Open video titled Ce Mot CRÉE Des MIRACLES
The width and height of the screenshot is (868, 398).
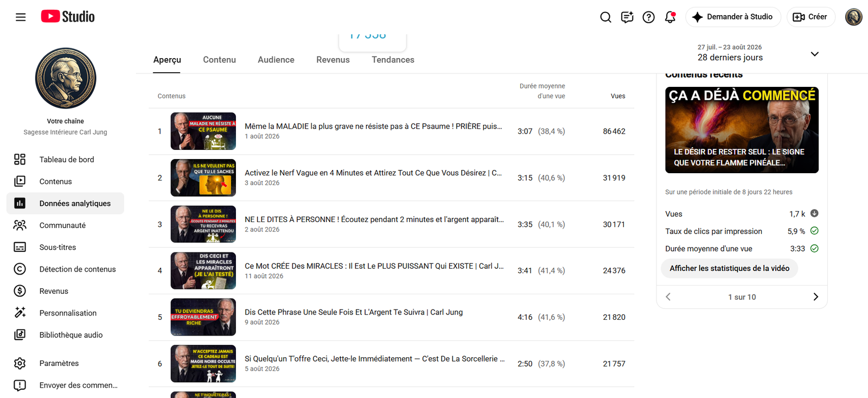(x=374, y=266)
